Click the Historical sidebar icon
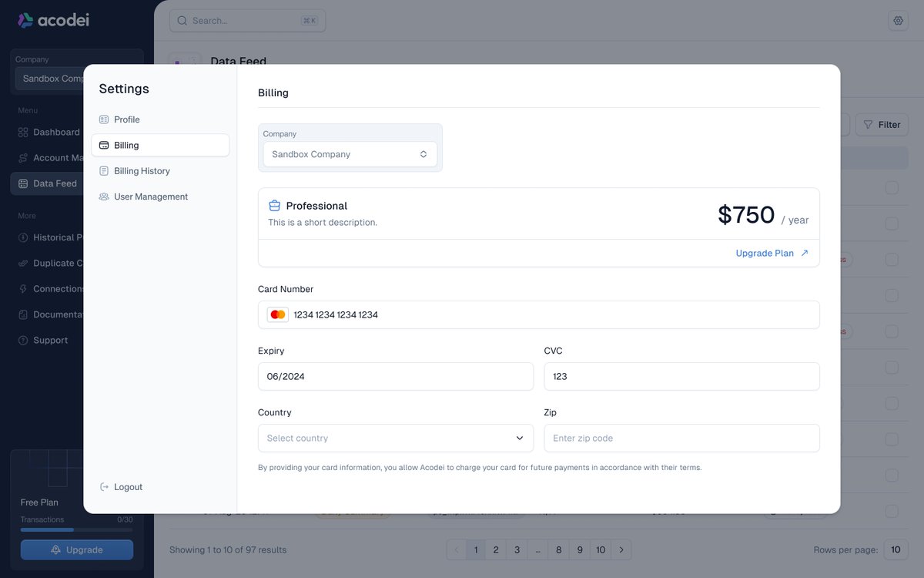 (23, 237)
